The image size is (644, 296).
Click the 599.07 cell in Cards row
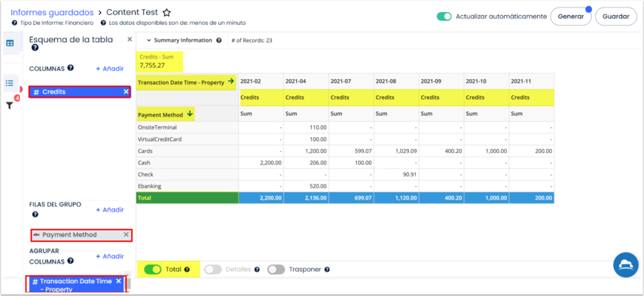(352, 151)
